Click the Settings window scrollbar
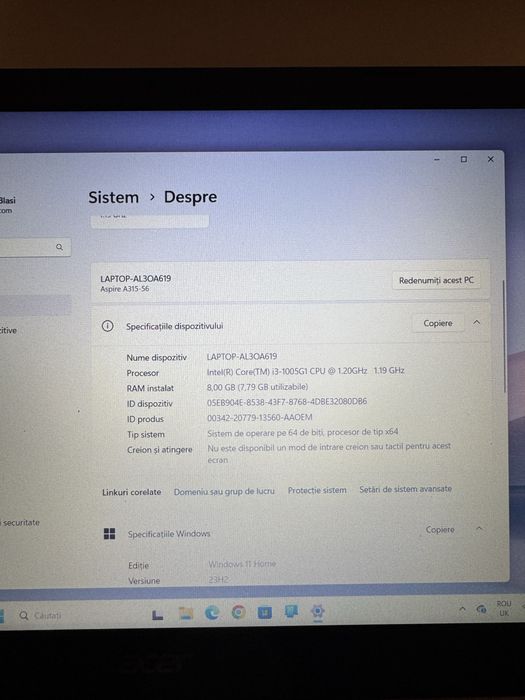525x700 pixels. pos(505,336)
